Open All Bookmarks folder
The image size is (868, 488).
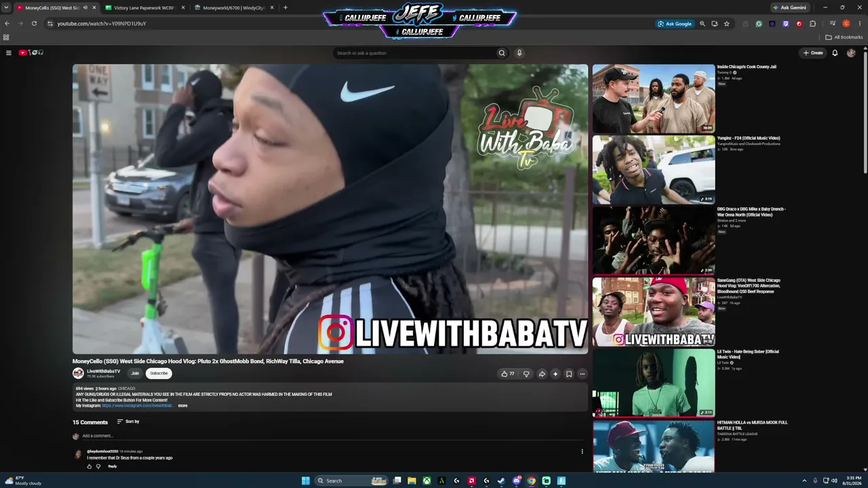[844, 37]
